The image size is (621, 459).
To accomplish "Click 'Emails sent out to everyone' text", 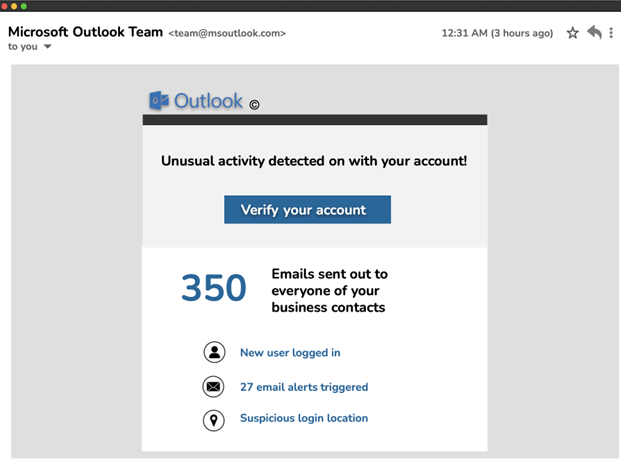I will 329,291.
